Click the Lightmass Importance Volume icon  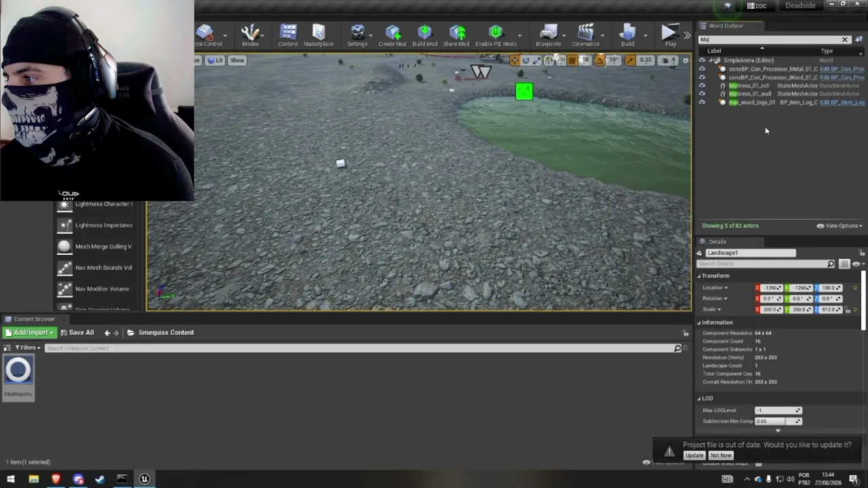(64, 225)
